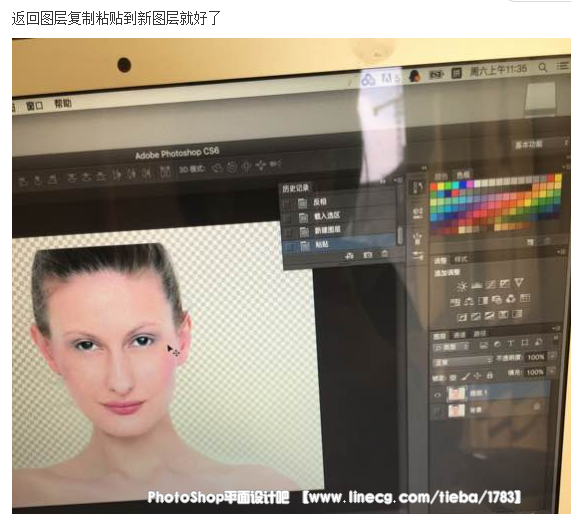
Task: Open the 帮助 menu
Action: (x=63, y=103)
